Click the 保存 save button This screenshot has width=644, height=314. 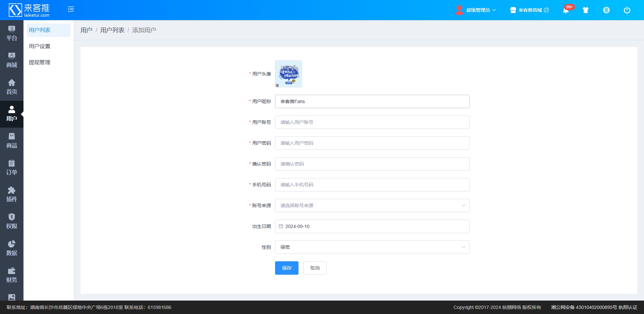coord(286,268)
